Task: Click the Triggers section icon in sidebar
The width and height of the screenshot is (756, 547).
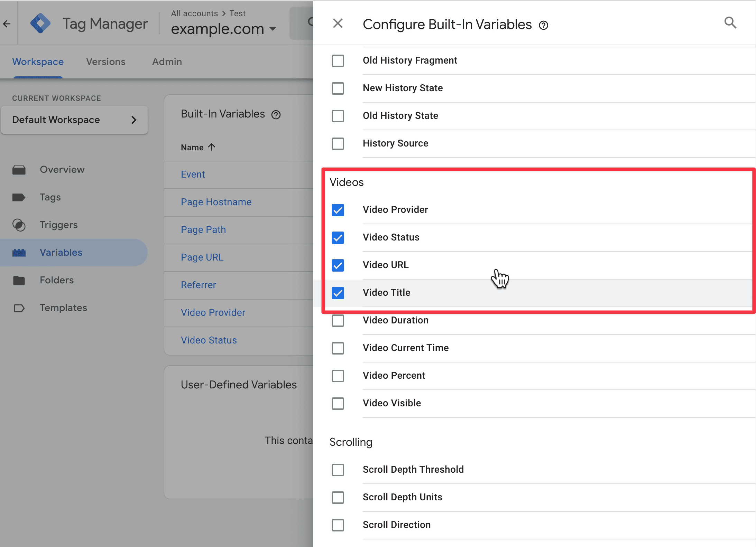Action: point(19,225)
